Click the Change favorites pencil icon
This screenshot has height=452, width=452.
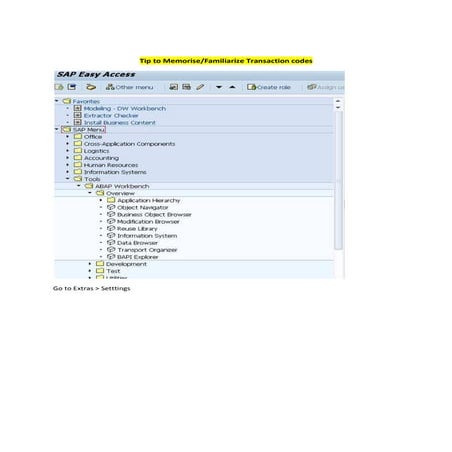pos(200,87)
